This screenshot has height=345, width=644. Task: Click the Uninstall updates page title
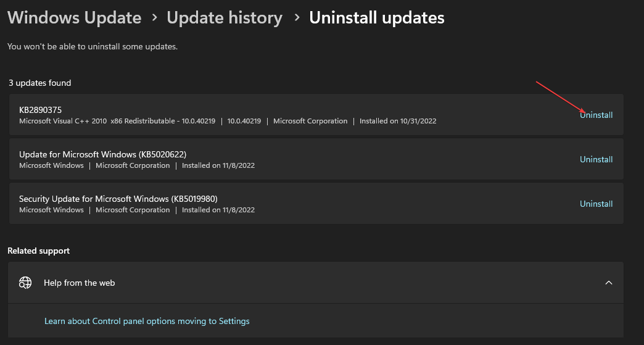pos(377,18)
